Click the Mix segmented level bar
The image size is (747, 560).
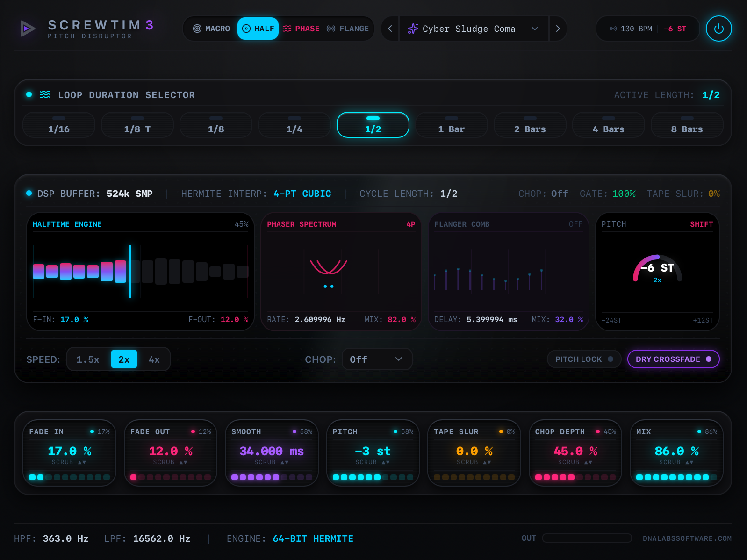pos(676,477)
